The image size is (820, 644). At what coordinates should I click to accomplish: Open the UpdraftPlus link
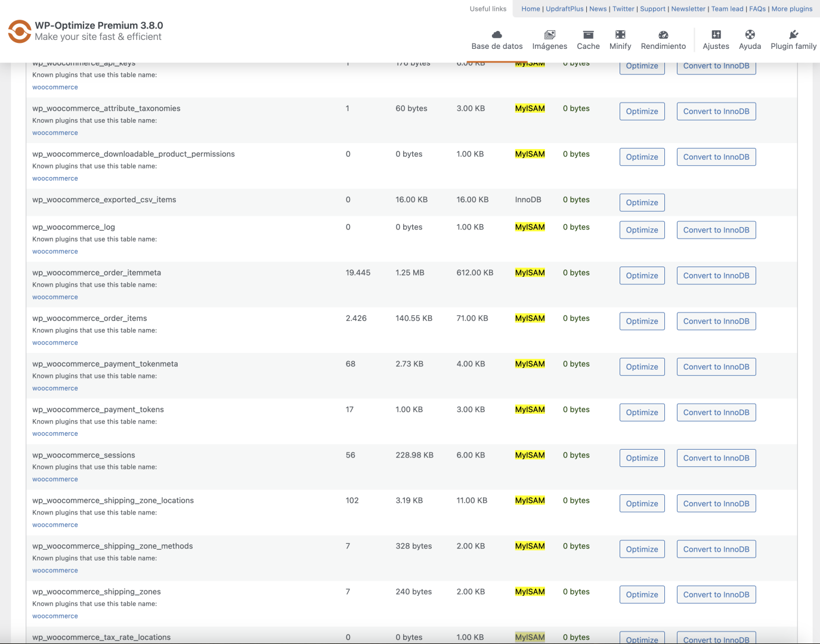coord(565,9)
